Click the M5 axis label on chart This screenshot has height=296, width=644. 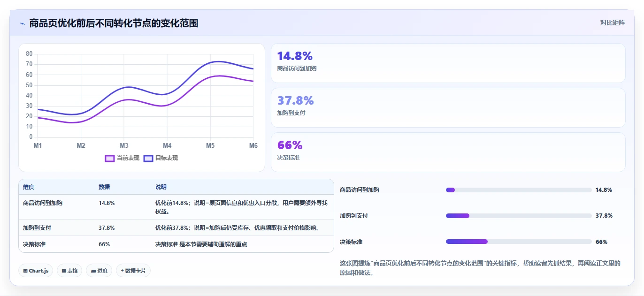(210, 146)
